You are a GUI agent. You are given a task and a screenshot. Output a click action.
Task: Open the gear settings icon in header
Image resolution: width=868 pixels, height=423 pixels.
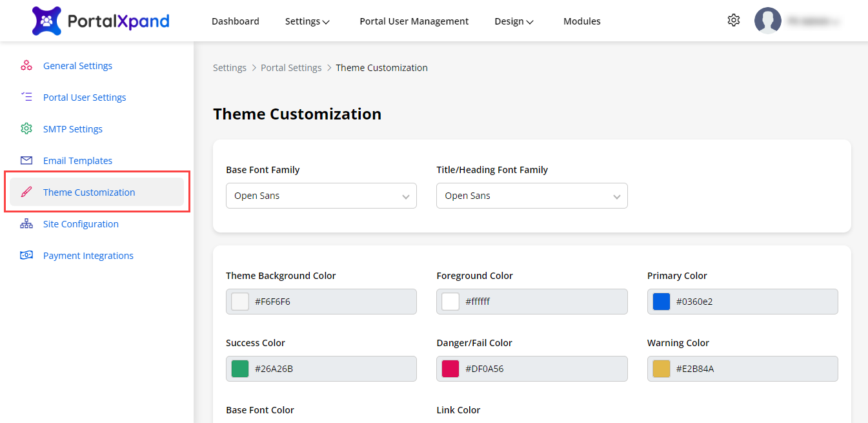[733, 21]
